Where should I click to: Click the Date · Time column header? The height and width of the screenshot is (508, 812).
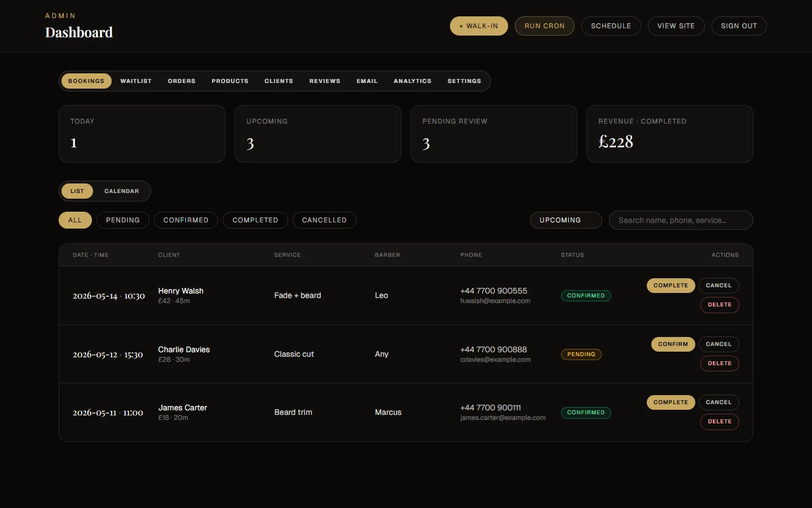(x=91, y=255)
